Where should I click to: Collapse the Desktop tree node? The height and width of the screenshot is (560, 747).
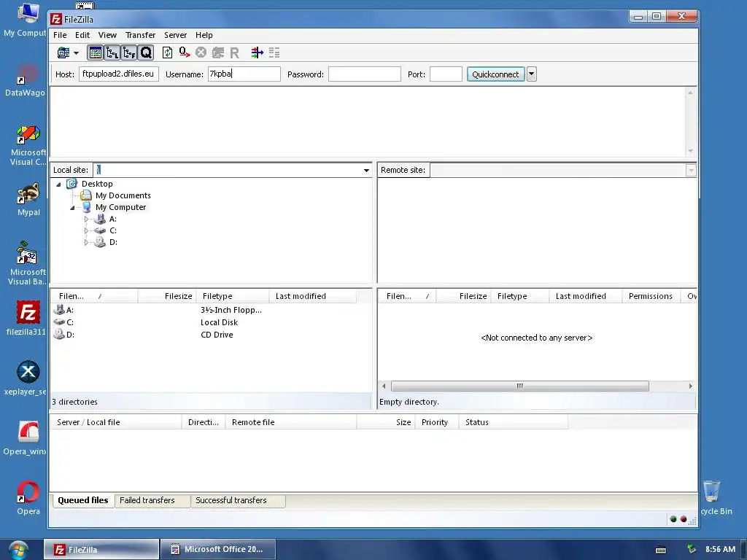pos(58,184)
